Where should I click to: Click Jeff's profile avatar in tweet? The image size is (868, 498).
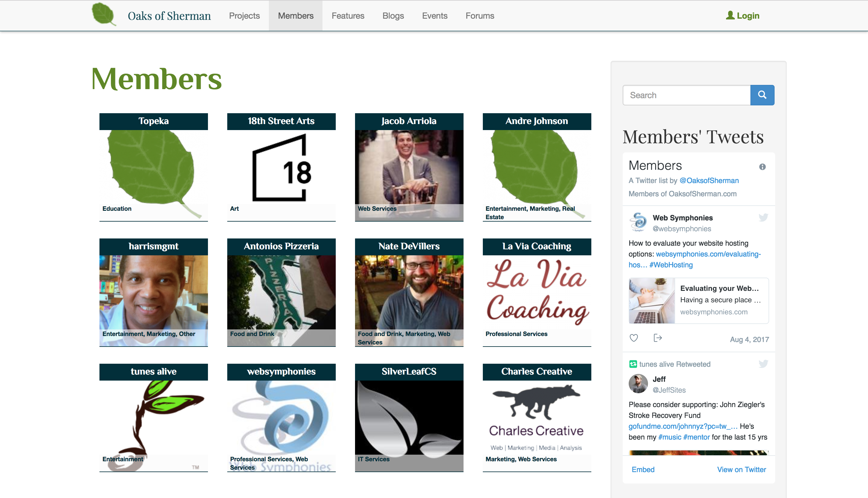(638, 383)
